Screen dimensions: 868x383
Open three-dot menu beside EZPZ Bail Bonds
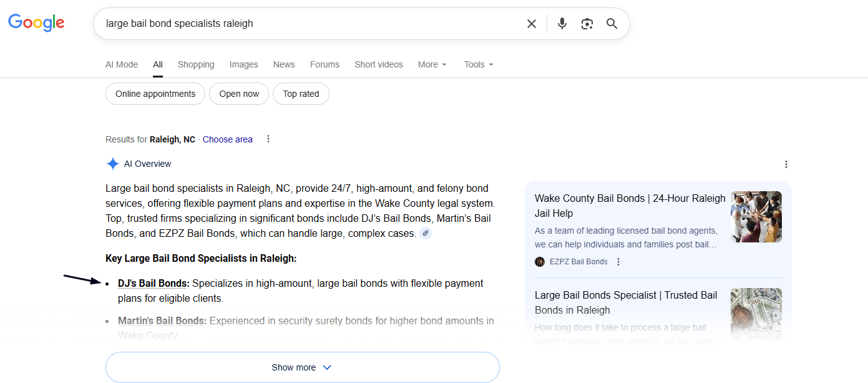[618, 262]
